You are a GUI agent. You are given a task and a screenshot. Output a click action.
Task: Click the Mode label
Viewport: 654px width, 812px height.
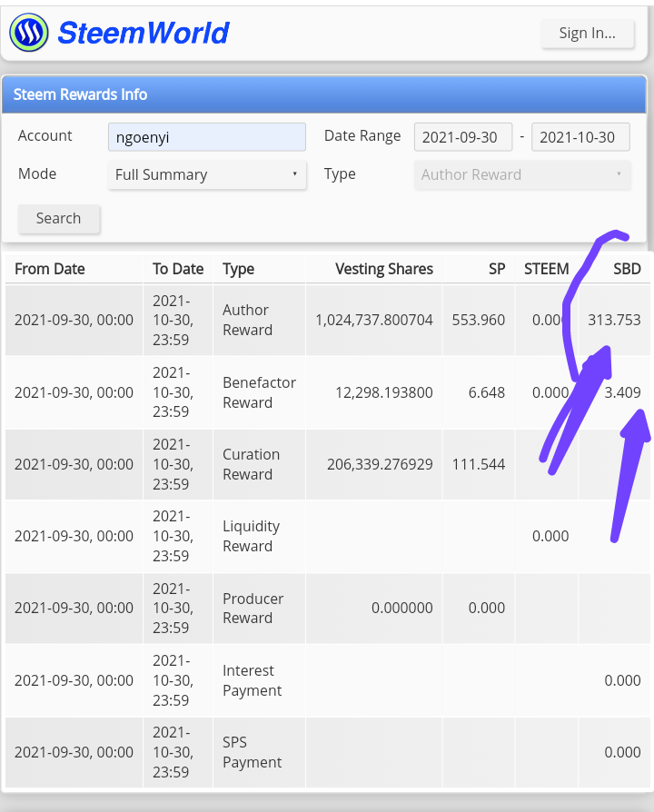point(36,173)
